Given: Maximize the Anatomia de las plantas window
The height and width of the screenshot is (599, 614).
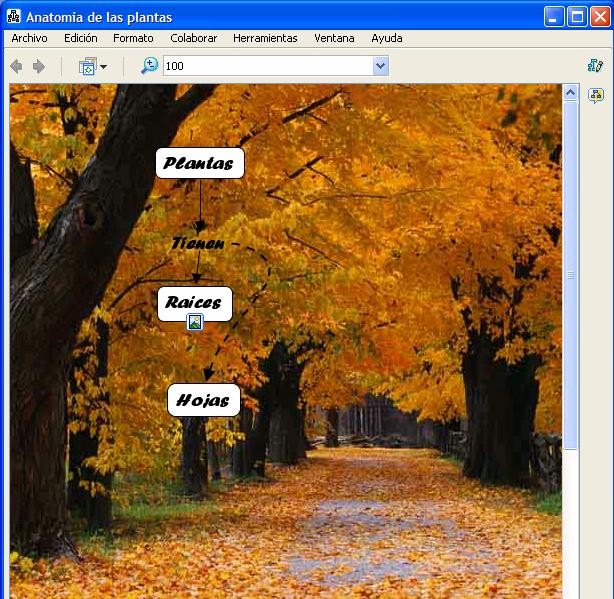Looking at the screenshot, I should [x=577, y=17].
